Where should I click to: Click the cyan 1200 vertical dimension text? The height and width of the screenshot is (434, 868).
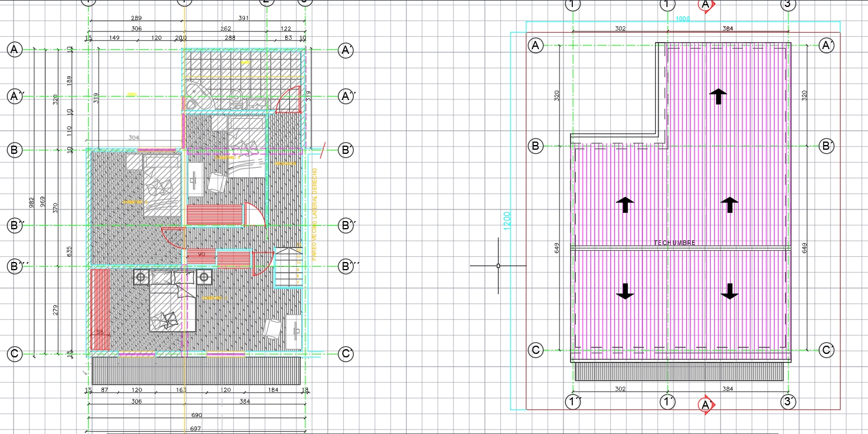(506, 219)
